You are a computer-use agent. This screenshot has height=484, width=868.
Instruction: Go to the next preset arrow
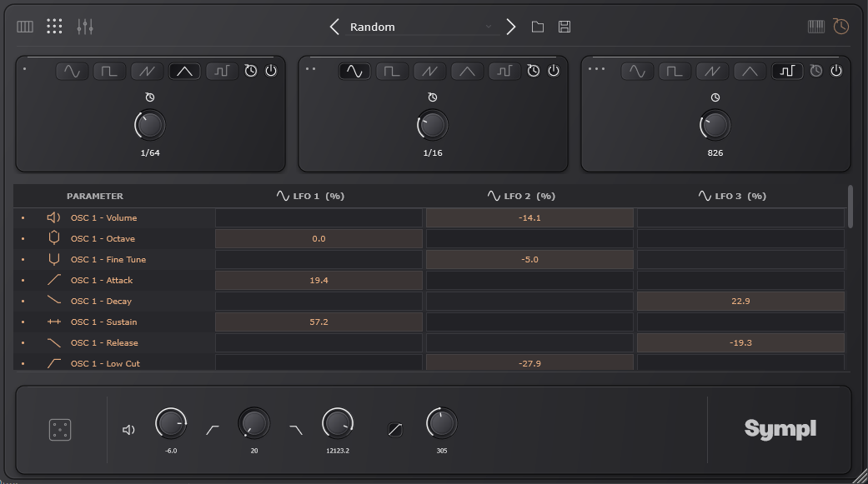coord(510,27)
